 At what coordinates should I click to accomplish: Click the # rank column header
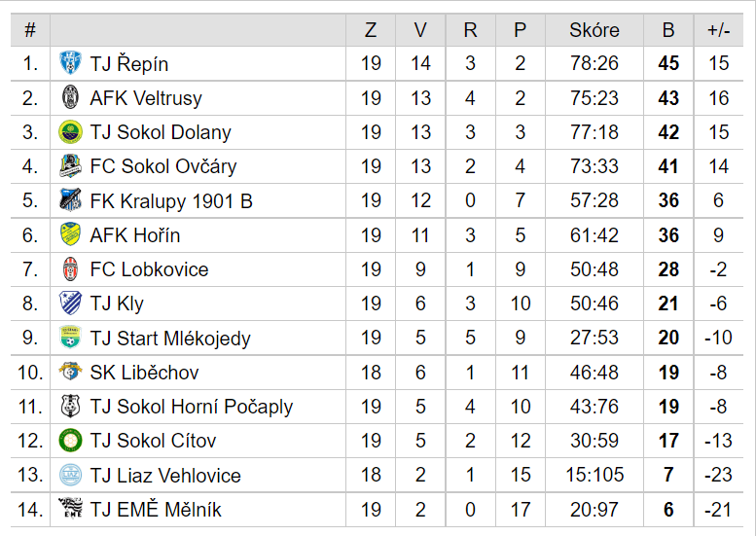click(x=30, y=30)
